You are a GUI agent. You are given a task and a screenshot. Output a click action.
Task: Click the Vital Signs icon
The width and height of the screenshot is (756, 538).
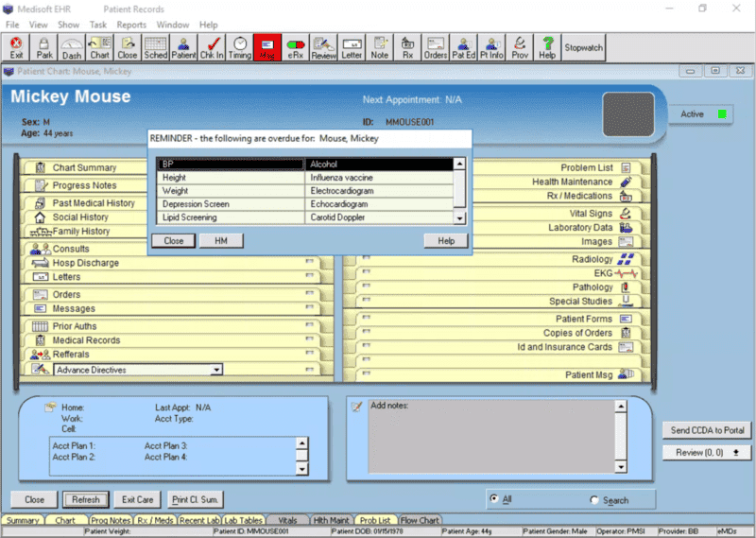tap(626, 214)
